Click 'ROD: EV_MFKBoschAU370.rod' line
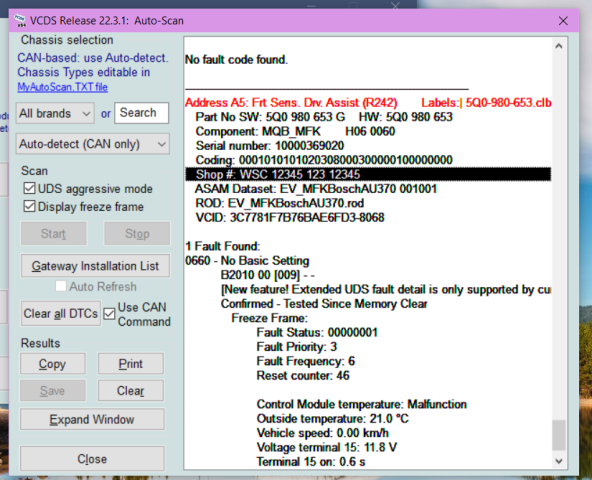The height and width of the screenshot is (480, 592). click(x=280, y=203)
